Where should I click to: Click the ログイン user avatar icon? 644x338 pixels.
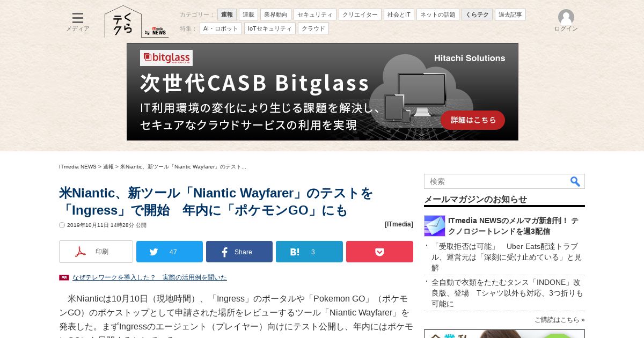pos(566,17)
